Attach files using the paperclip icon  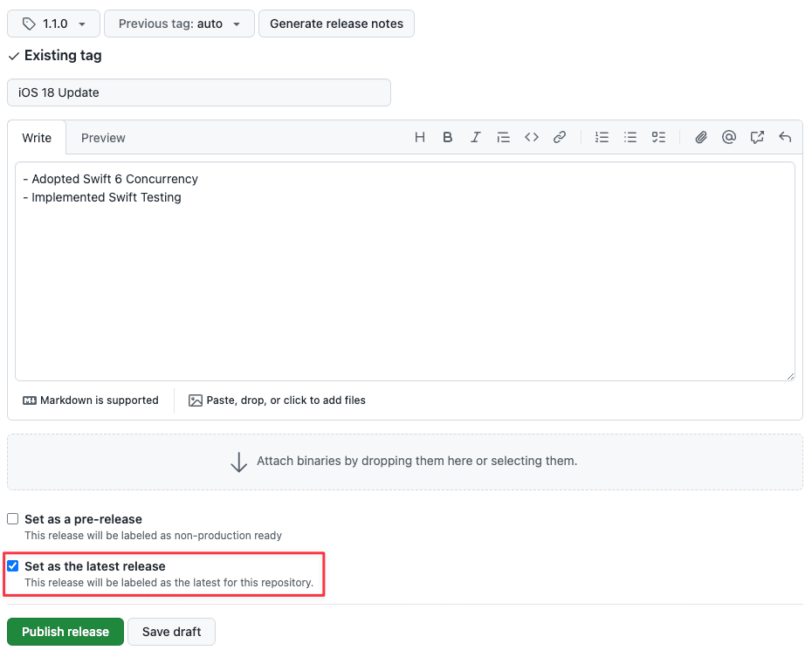(x=700, y=137)
